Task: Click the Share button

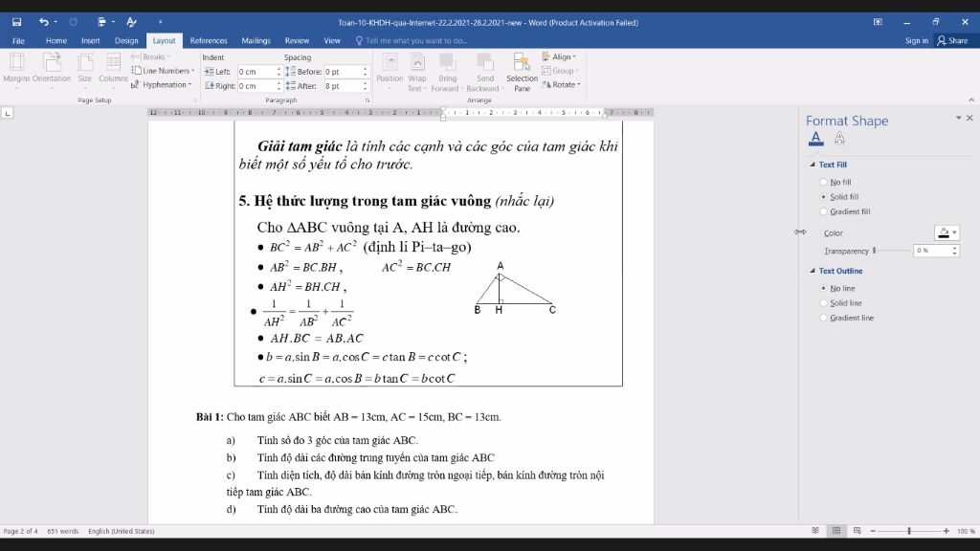Action: (x=952, y=40)
